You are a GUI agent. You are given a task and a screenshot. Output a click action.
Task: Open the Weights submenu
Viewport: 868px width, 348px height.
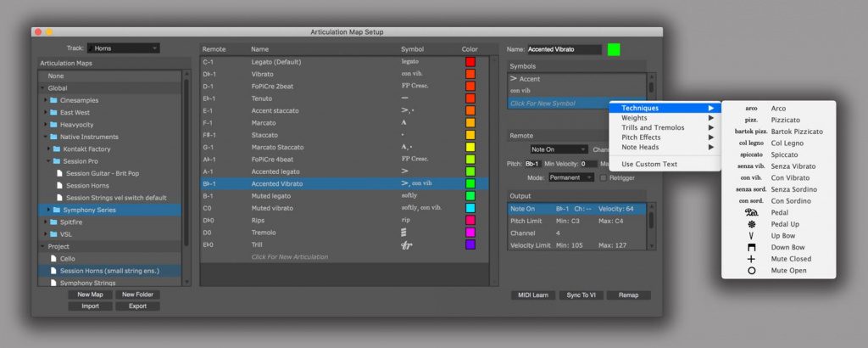point(665,118)
